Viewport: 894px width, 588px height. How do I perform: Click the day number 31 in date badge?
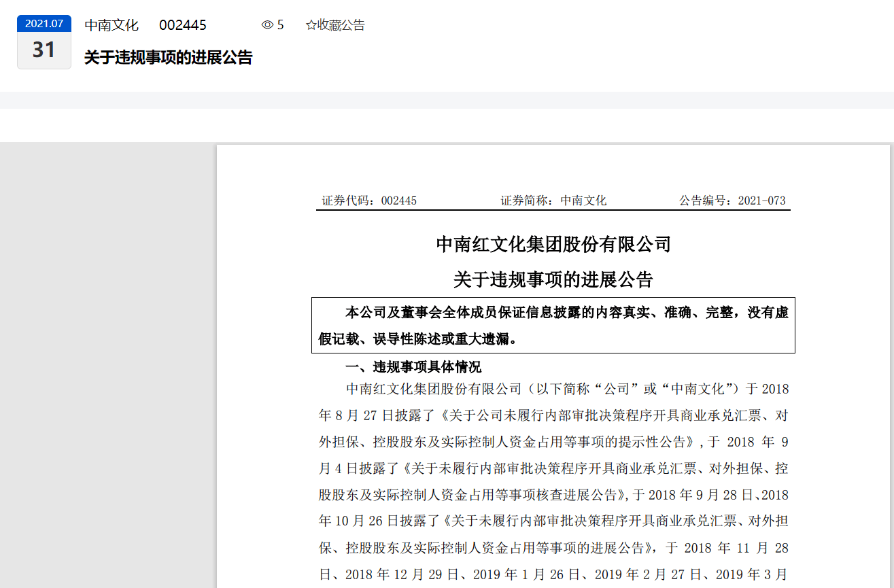pos(44,50)
